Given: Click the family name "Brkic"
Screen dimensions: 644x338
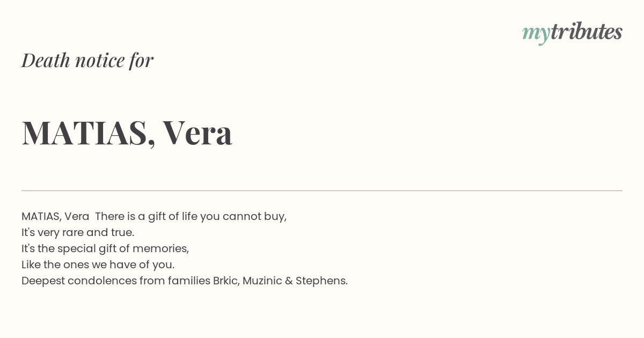Looking at the screenshot, I should (226, 281).
